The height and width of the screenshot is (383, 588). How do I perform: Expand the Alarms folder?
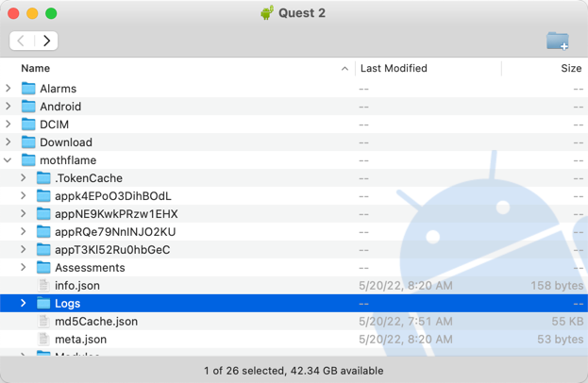click(x=8, y=89)
